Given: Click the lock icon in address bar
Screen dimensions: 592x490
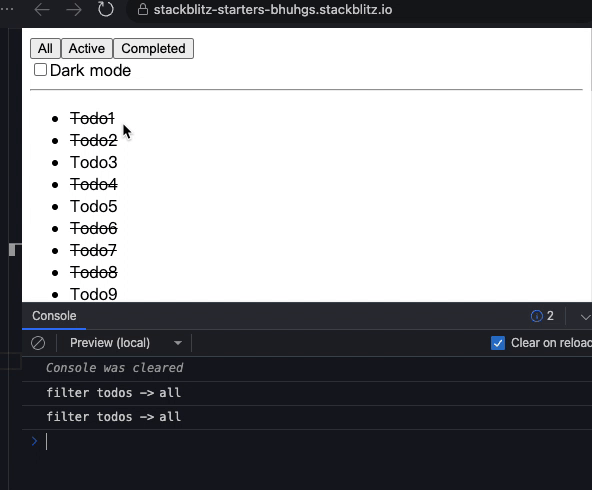Looking at the screenshot, I should point(143,9).
